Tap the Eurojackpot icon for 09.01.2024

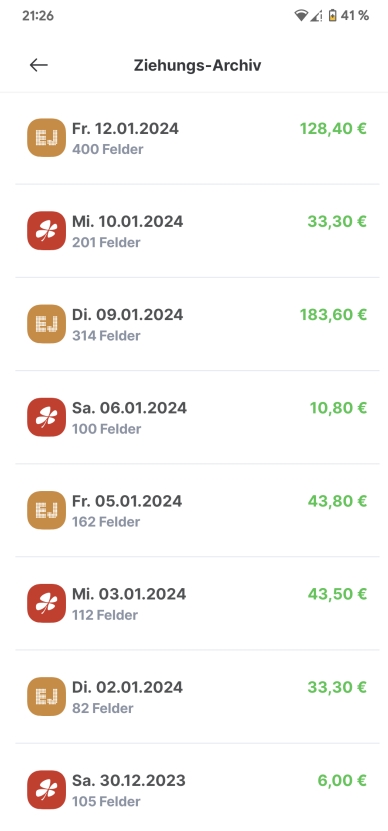coord(47,324)
